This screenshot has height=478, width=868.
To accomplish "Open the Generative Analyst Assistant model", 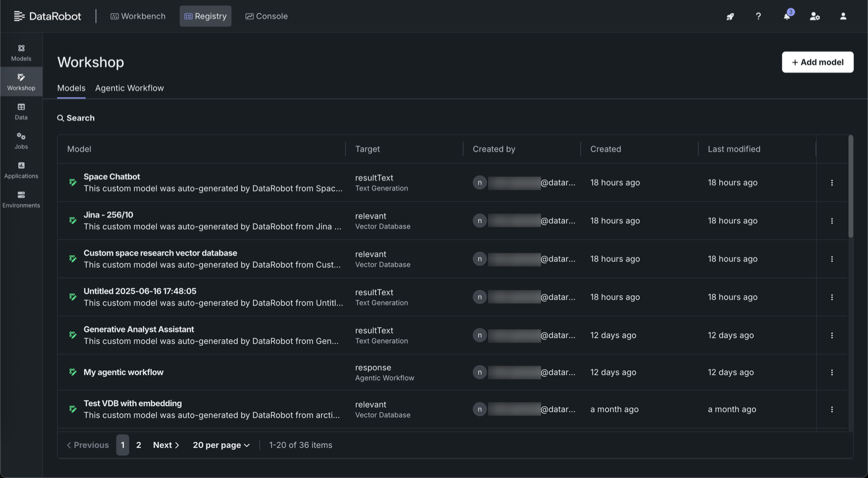I will (x=139, y=330).
